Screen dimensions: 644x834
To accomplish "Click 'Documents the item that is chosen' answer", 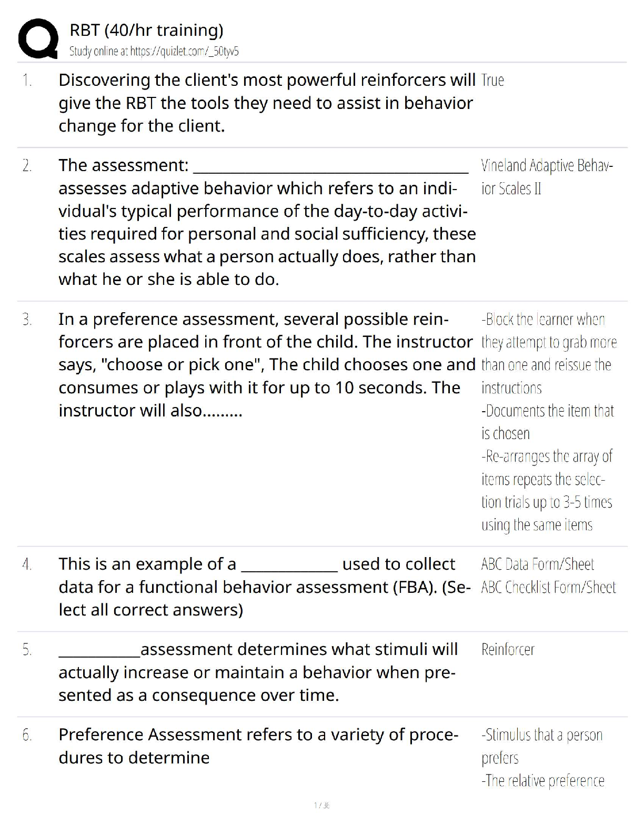I will click(x=547, y=422).
